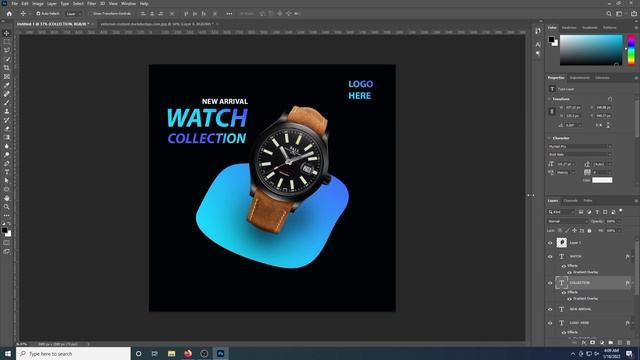
Task: Enable the Auto-Select checkbox
Action: coord(38,13)
